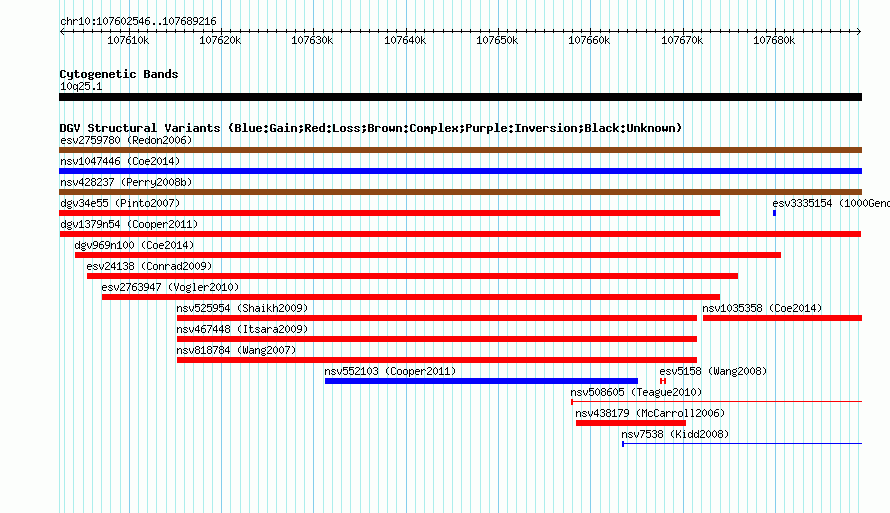Select the red esv2763947 loss bar
The width and height of the screenshot is (890, 513).
tap(411, 297)
